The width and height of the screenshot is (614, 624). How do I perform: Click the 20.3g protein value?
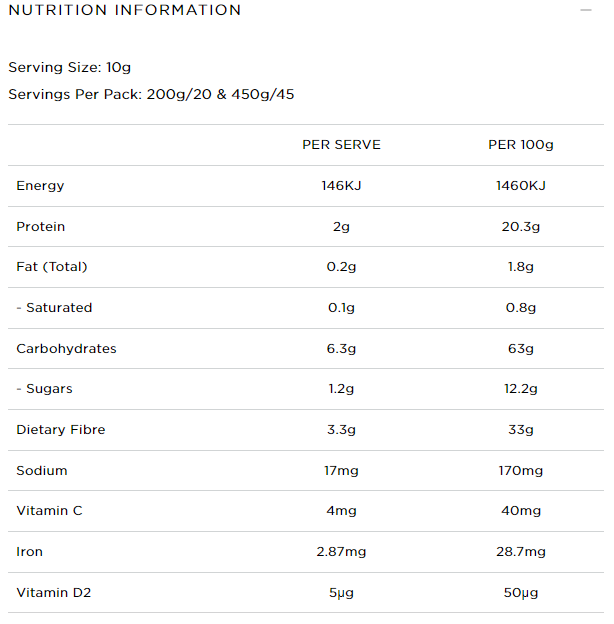520,227
